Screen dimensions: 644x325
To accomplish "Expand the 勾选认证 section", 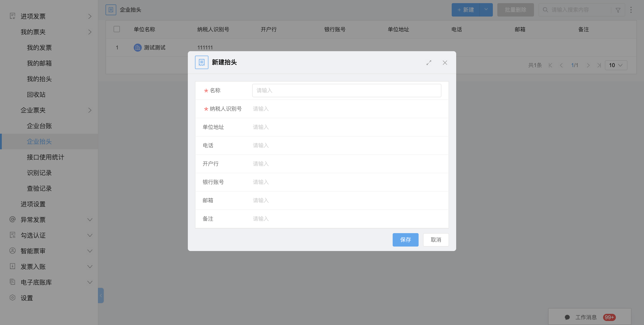I will (90, 235).
